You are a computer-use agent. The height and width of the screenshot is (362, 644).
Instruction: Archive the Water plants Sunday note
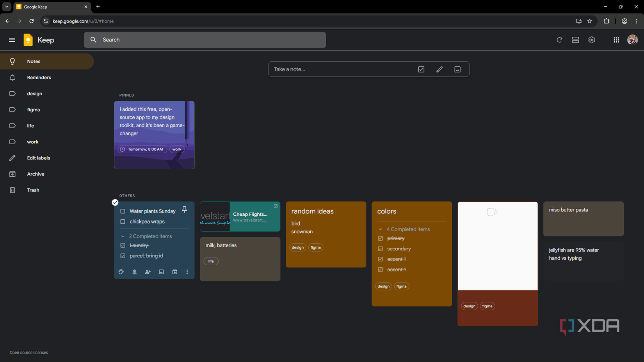(x=174, y=272)
